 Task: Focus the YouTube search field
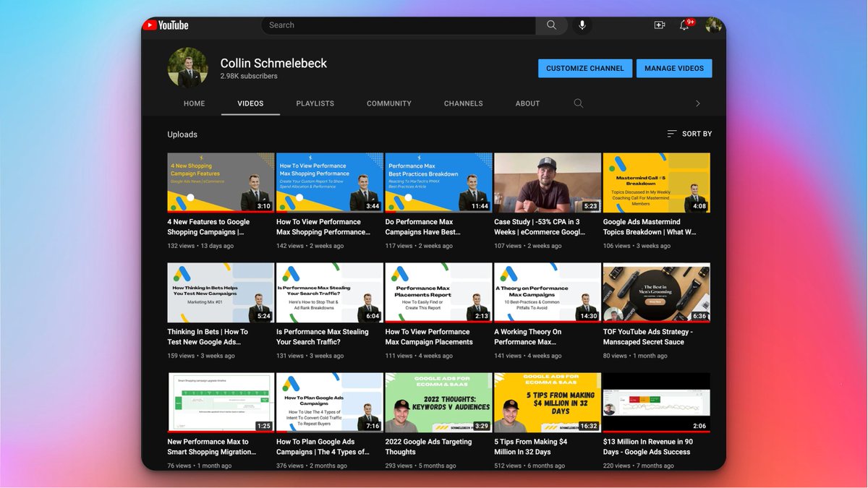(x=399, y=25)
